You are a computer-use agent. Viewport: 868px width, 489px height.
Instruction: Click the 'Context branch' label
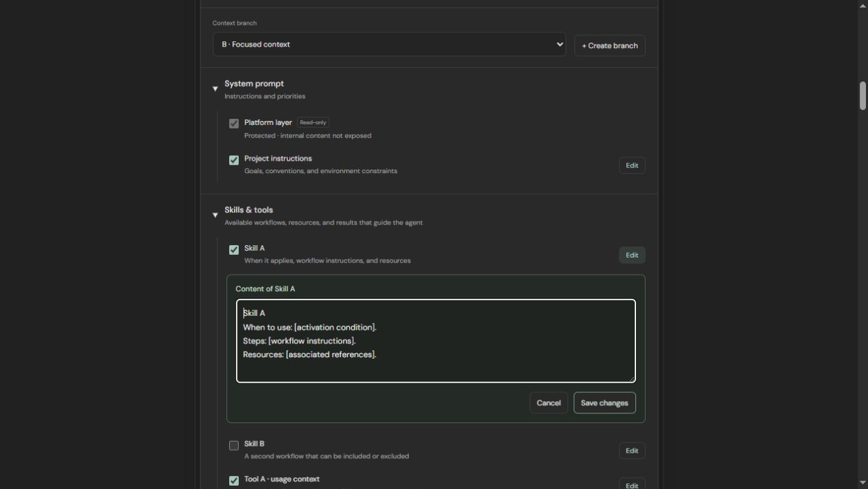coord(235,23)
